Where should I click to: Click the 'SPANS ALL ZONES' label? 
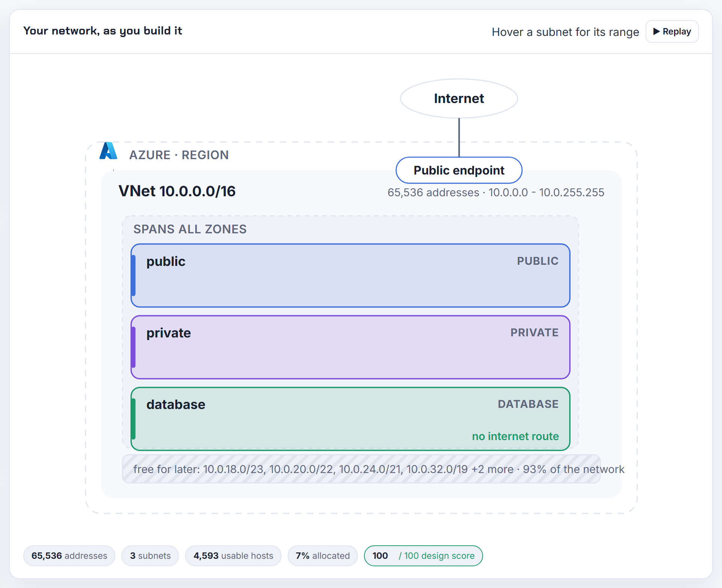coord(190,229)
